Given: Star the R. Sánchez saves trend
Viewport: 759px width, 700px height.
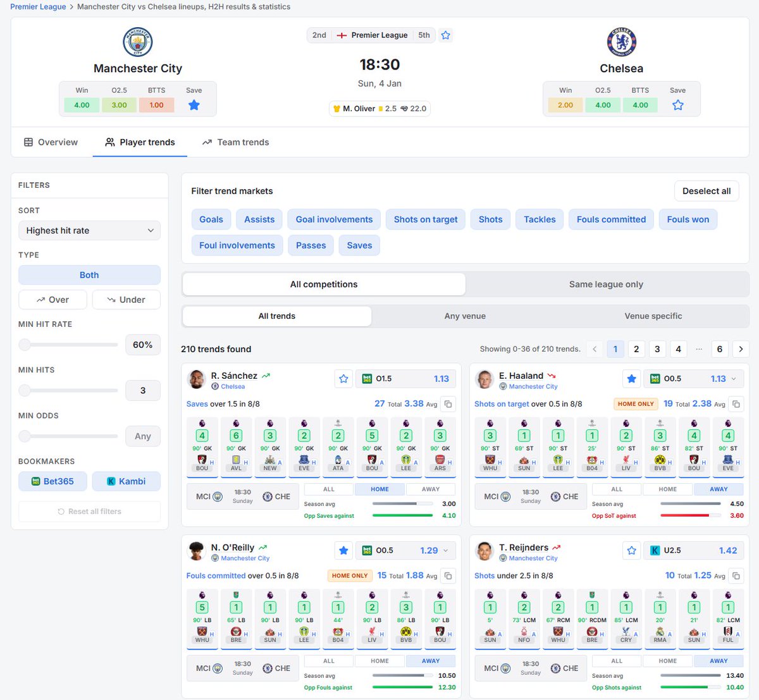Looking at the screenshot, I should coord(343,379).
